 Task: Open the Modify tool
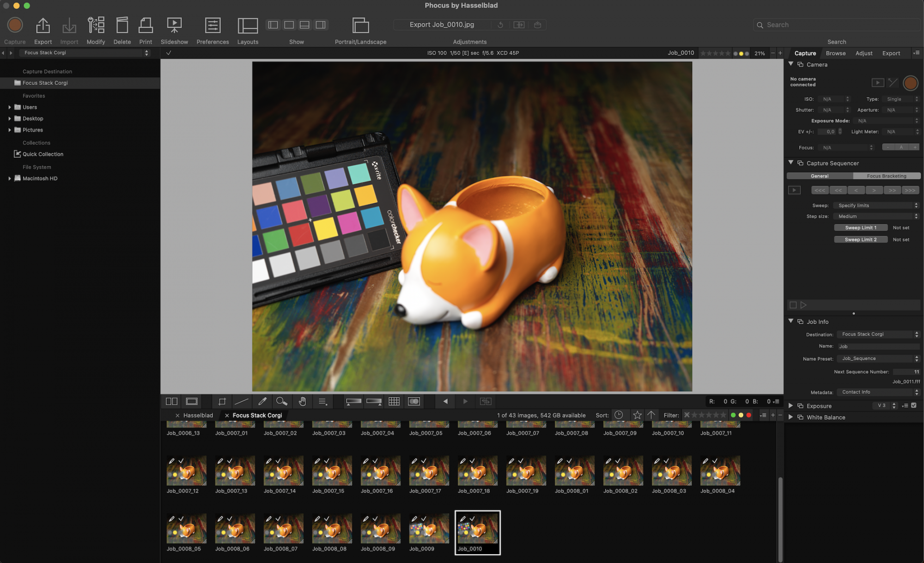tap(96, 25)
